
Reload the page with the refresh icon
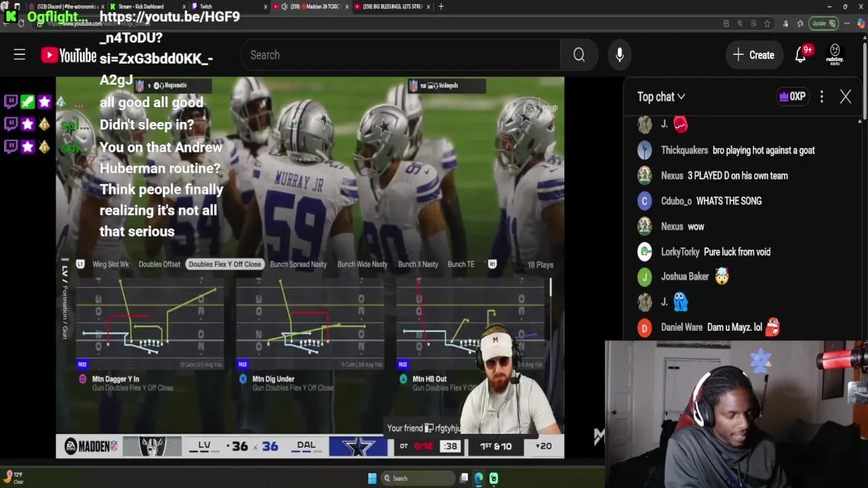pos(22,24)
